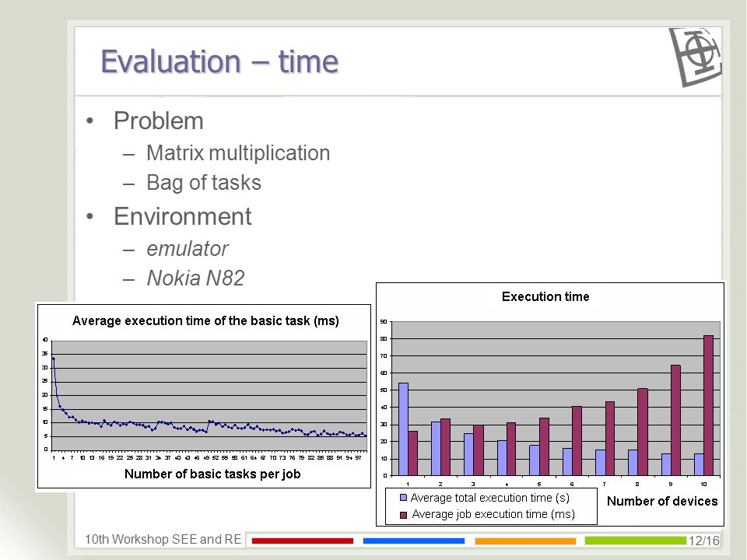Click the green footer progress segment
This screenshot has width=747, height=560.
click(636, 541)
